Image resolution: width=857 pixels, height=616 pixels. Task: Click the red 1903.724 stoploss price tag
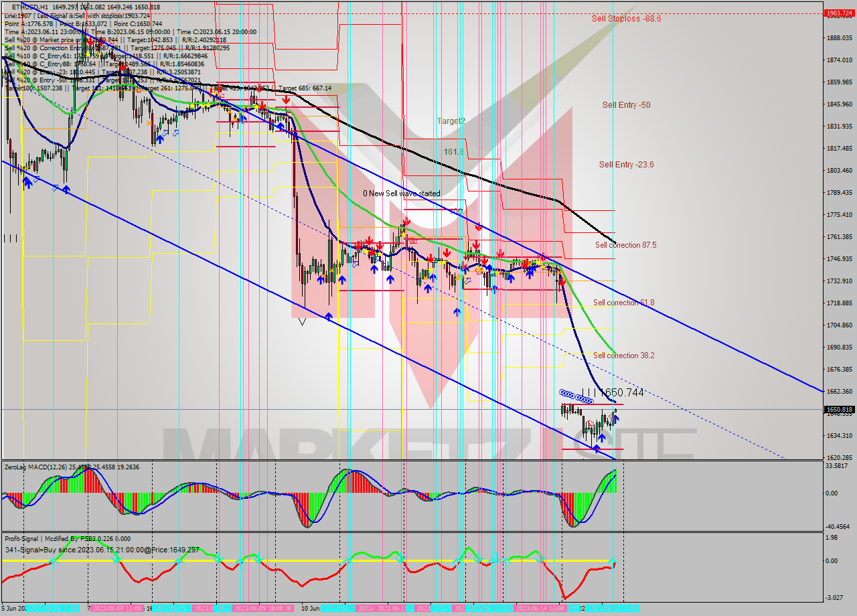[839, 13]
